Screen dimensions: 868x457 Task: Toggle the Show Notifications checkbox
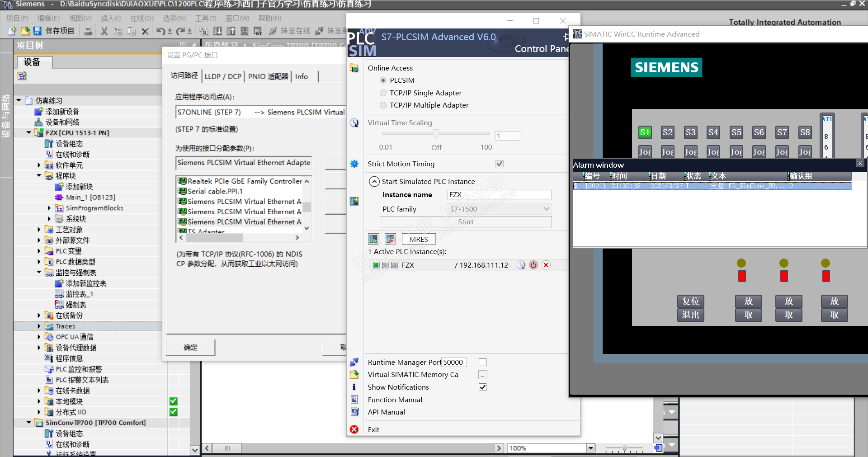tap(483, 387)
